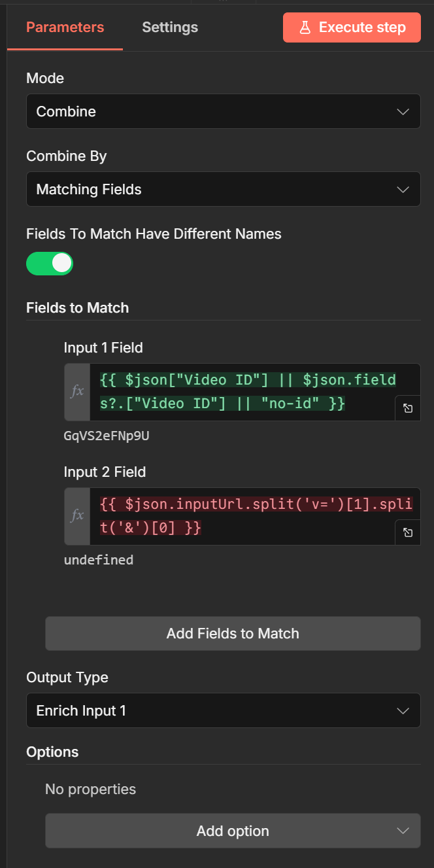This screenshot has height=868, width=434.
Task: Switch to the Settings tab
Action: [170, 27]
